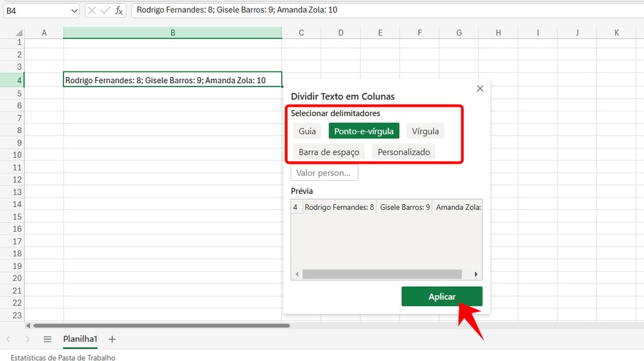
Task: Close the Dividir Texto em Colunas panel
Action: coord(480,88)
